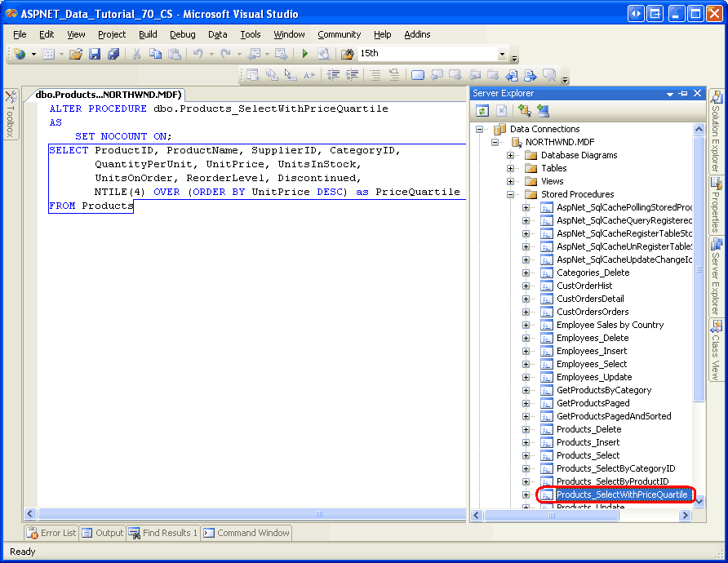
Task: Click the Save icon in the toolbar
Action: pyautogui.click(x=95, y=54)
